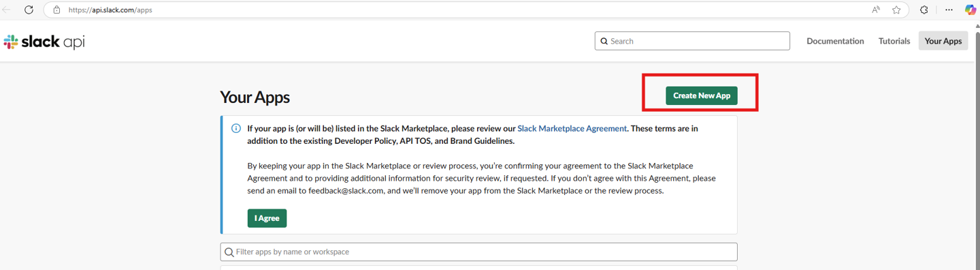Open the Documentation menu item
Image resolution: width=980 pixels, height=270 pixels.
tap(835, 41)
